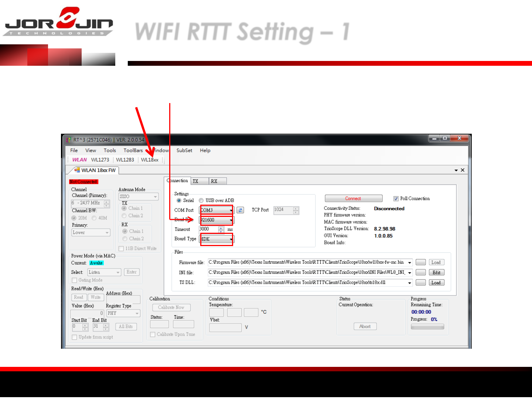Screen dimensions: 532x399
Task: Browse for the Firmware file
Action: click(x=420, y=262)
